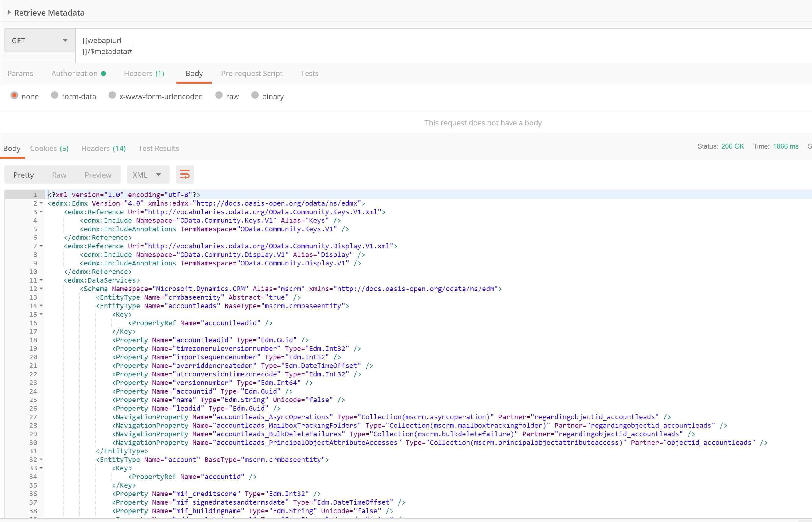Open the Tests tab
Image resolution: width=812 pixels, height=522 pixels.
[309, 74]
